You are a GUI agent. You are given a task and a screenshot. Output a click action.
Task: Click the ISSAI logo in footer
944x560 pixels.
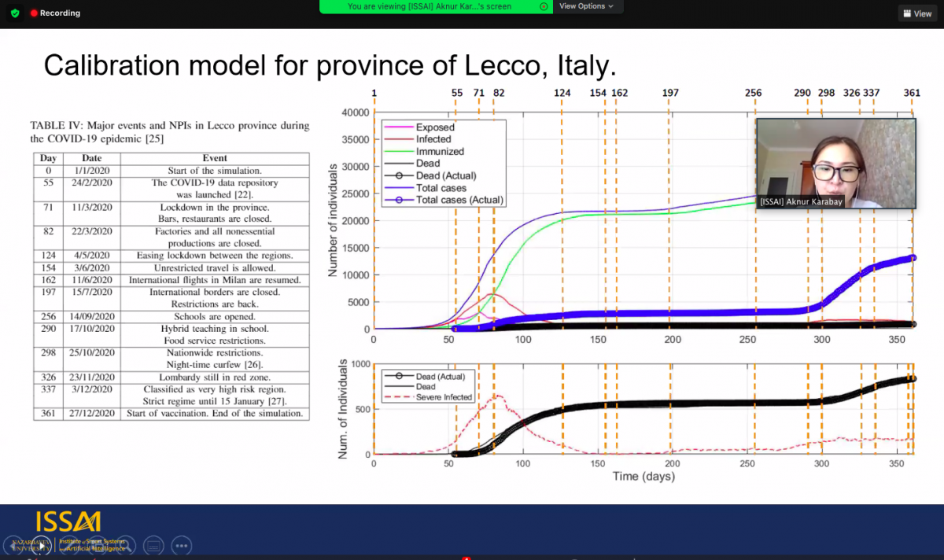click(68, 523)
